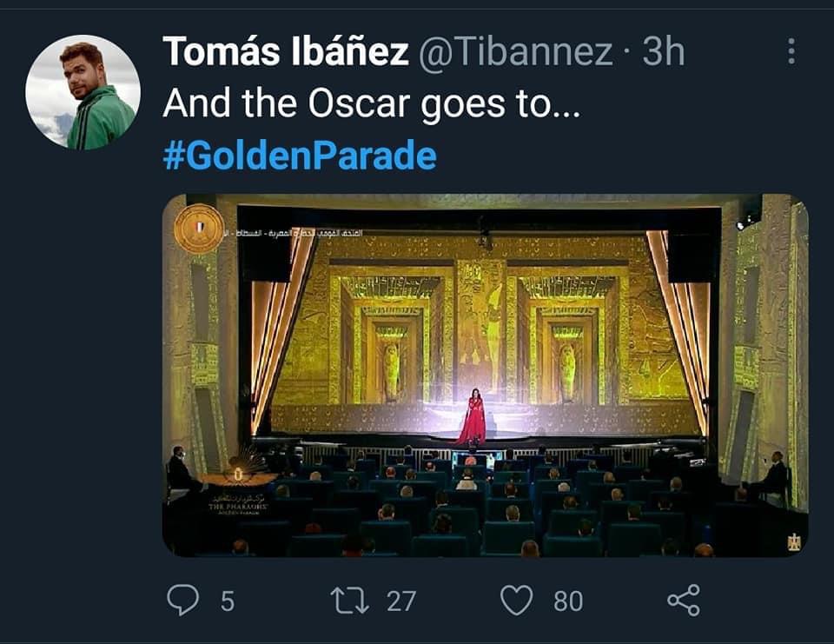Viewport: 834px width, 644px height.
Task: Click the woman in red dress on stage
Action: tap(473, 417)
